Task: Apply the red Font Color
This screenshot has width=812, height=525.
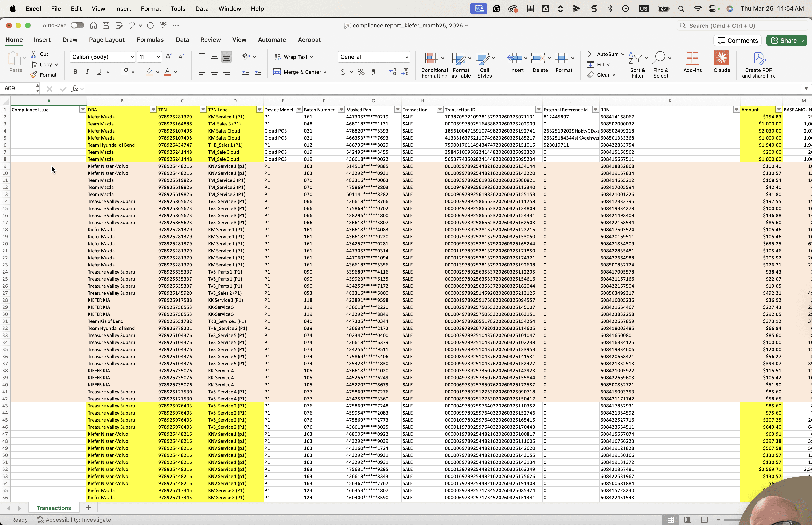Action: tap(167, 72)
